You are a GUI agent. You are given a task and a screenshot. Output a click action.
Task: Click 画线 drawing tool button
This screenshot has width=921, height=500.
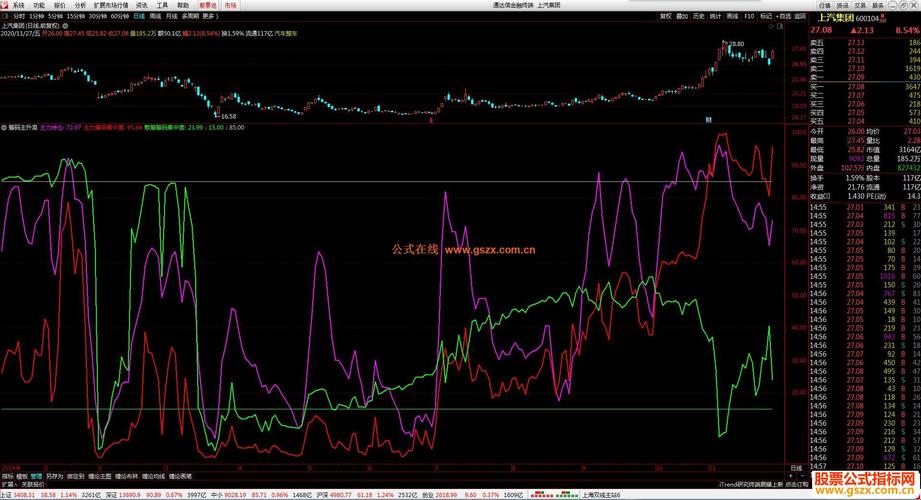click(732, 16)
